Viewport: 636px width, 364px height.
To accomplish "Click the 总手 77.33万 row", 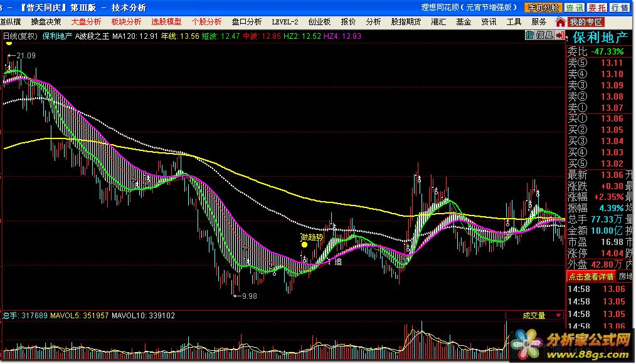I will 595,219.
